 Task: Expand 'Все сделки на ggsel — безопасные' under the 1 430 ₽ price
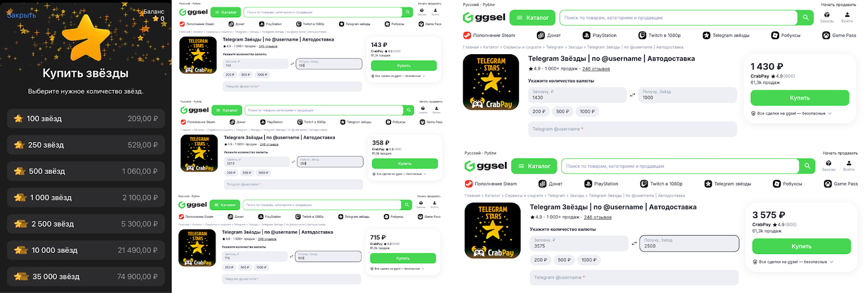pyautogui.click(x=791, y=114)
